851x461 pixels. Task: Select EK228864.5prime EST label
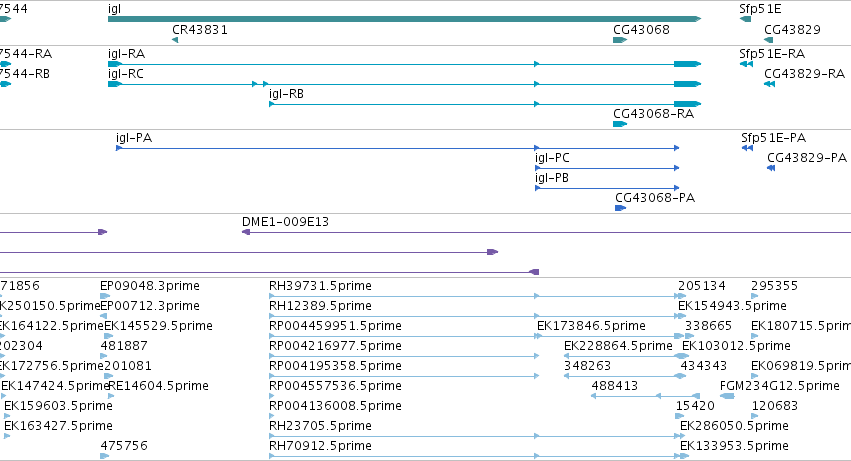(618, 346)
